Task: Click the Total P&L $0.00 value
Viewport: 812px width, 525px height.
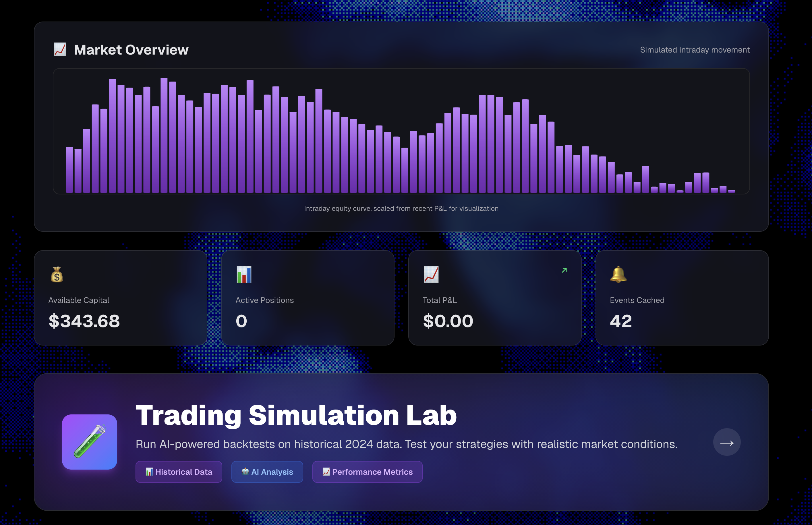Action: point(448,321)
